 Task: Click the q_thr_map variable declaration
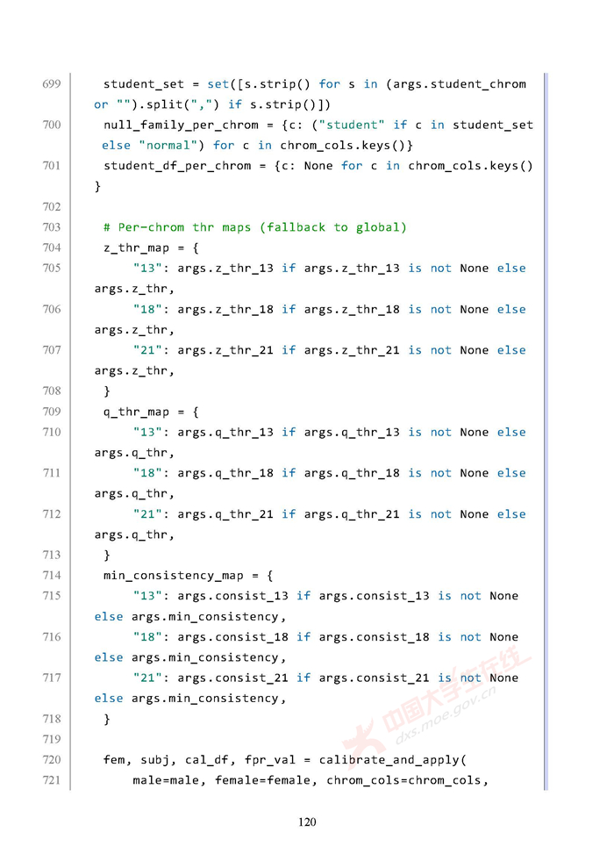click(136, 412)
